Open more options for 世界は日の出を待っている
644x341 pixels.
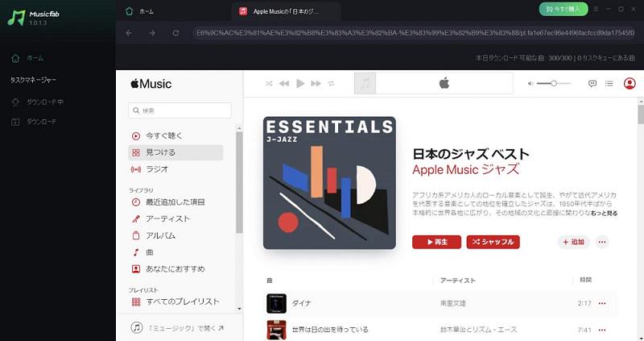click(602, 330)
